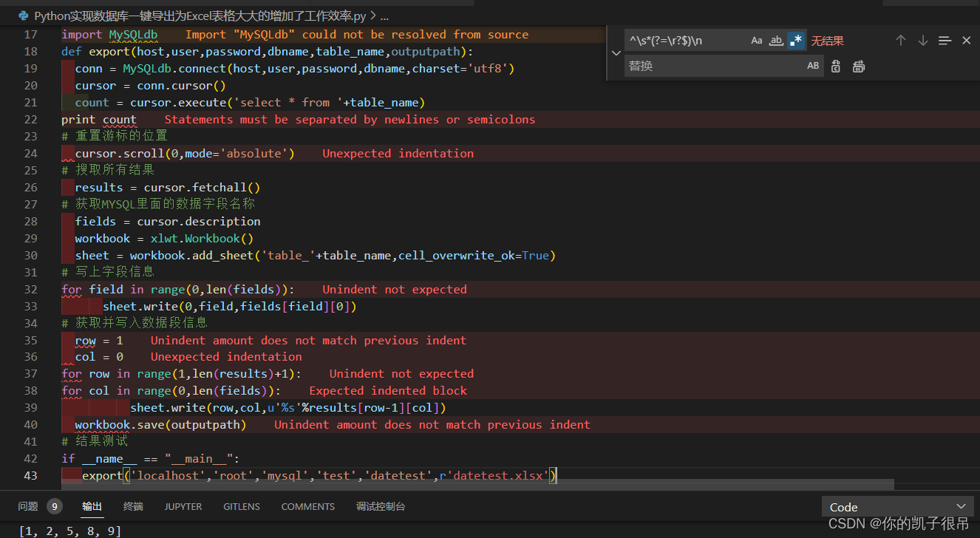The height and width of the screenshot is (538, 980).
Task: Select the next match arrow in find widget
Action: [922, 40]
